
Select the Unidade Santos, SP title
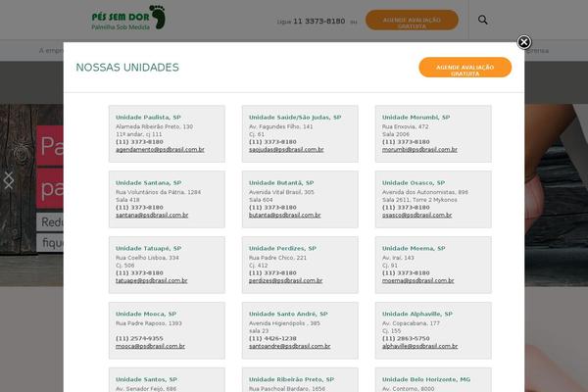(x=146, y=379)
